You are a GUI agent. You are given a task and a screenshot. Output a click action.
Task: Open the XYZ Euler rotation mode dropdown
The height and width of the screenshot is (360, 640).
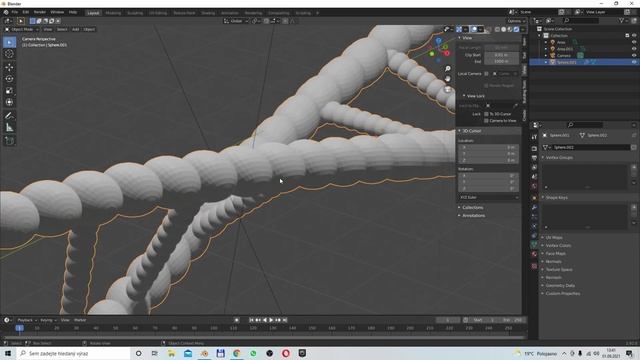[x=489, y=198]
